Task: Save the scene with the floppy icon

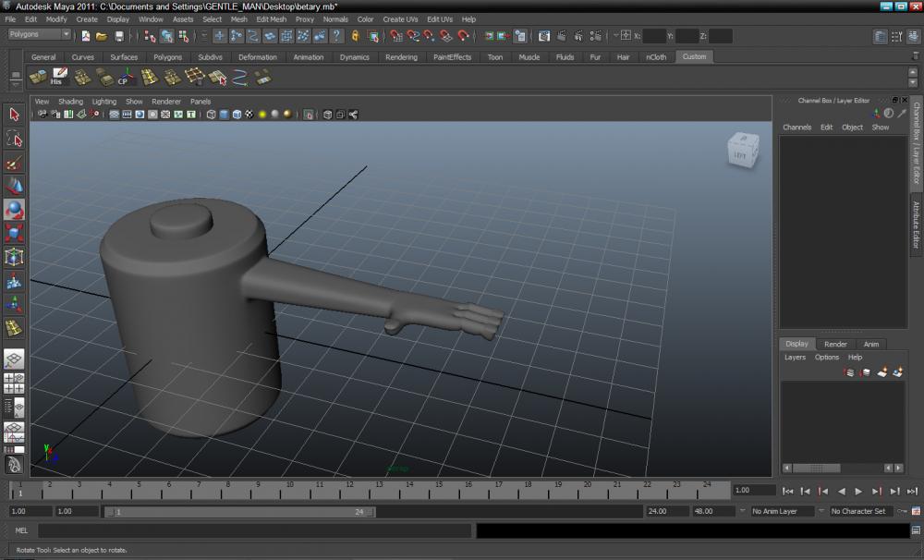Action: (119, 36)
